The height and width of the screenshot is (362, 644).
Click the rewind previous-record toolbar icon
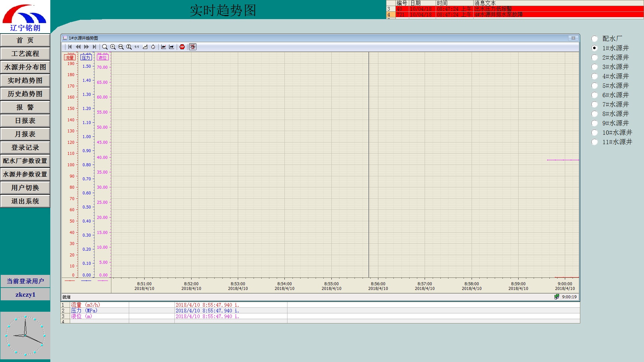tap(78, 47)
